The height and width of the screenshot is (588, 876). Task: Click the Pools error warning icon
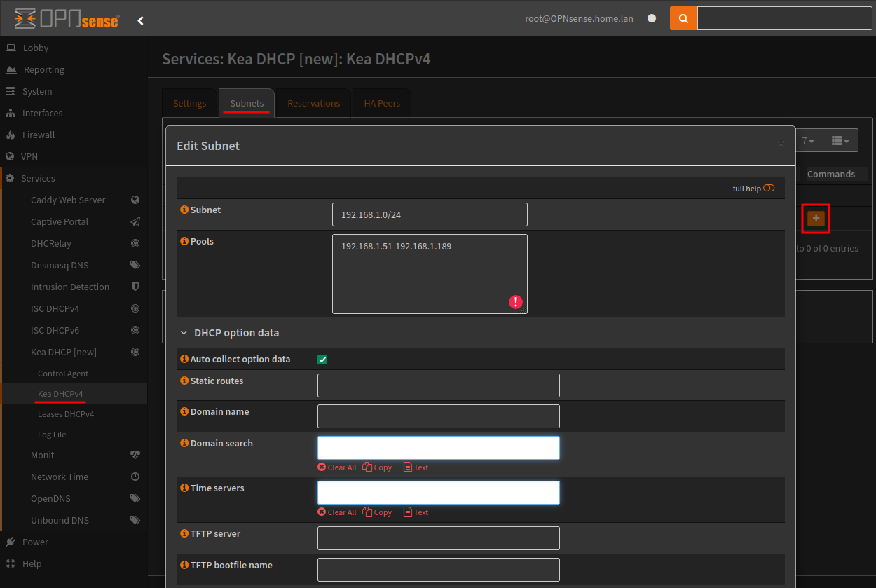pyautogui.click(x=516, y=302)
